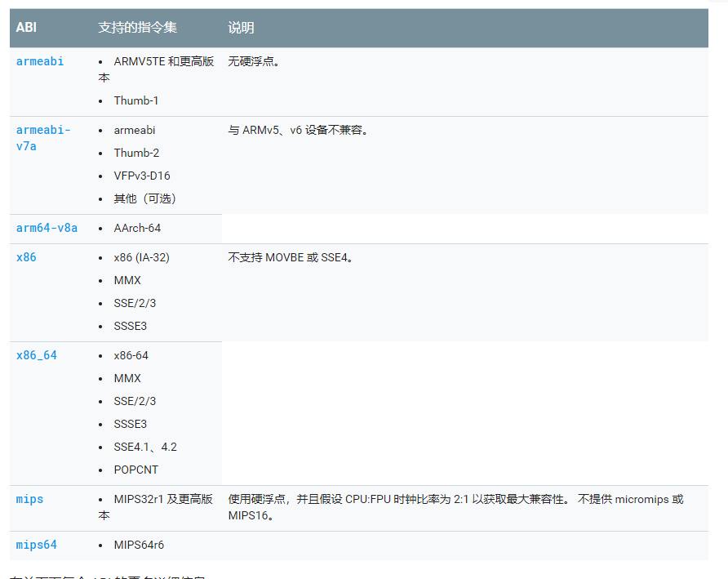The image size is (728, 579).
Task: Click MMX in the x86_64 row
Action: [127, 378]
